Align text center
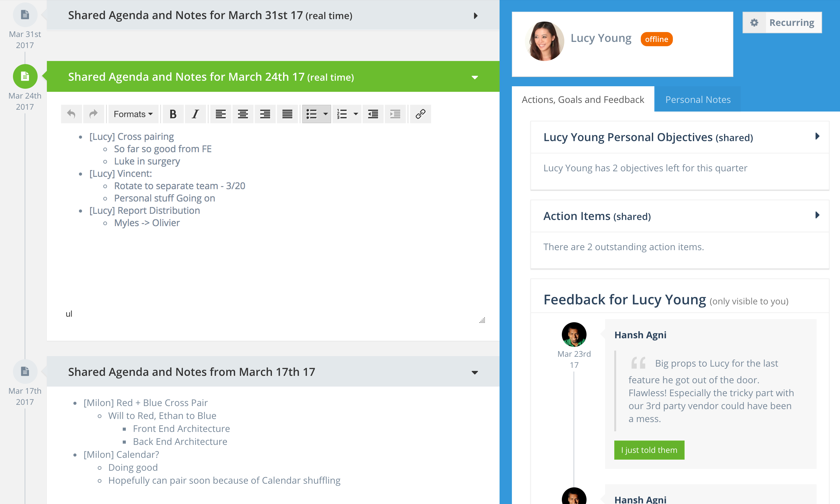Screen dimensions: 840x504 click(x=243, y=114)
